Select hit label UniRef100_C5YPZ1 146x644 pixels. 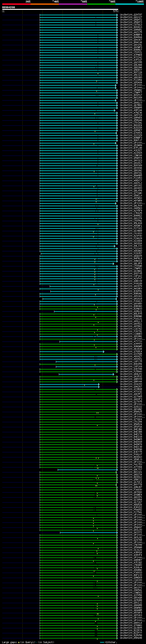[131, 53]
